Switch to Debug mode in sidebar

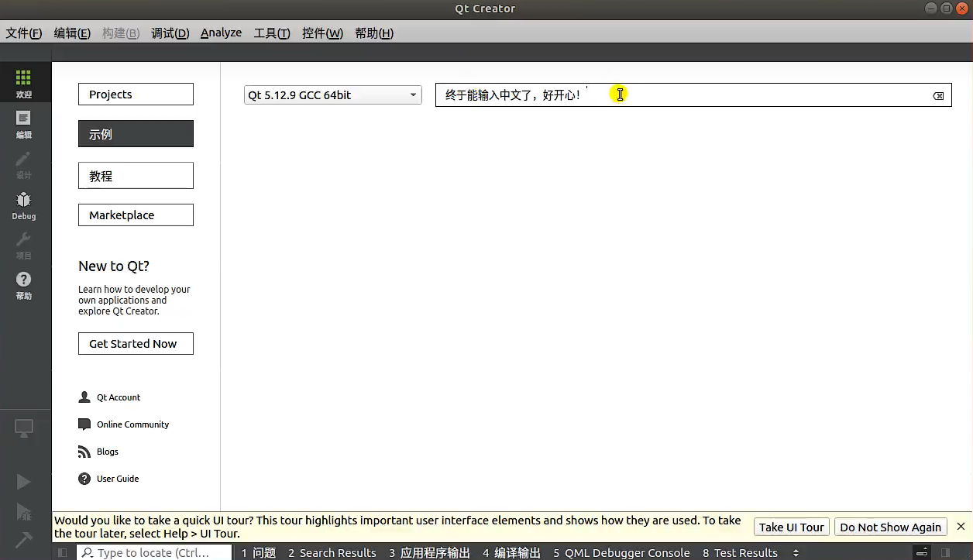click(x=23, y=204)
